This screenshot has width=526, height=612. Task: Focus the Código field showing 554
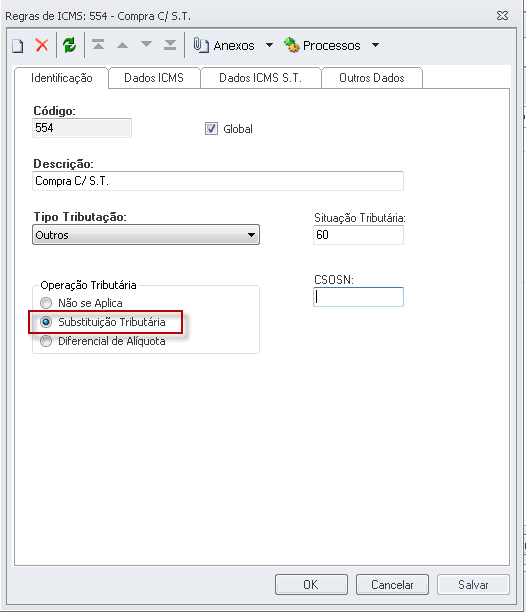pyautogui.click(x=82, y=128)
